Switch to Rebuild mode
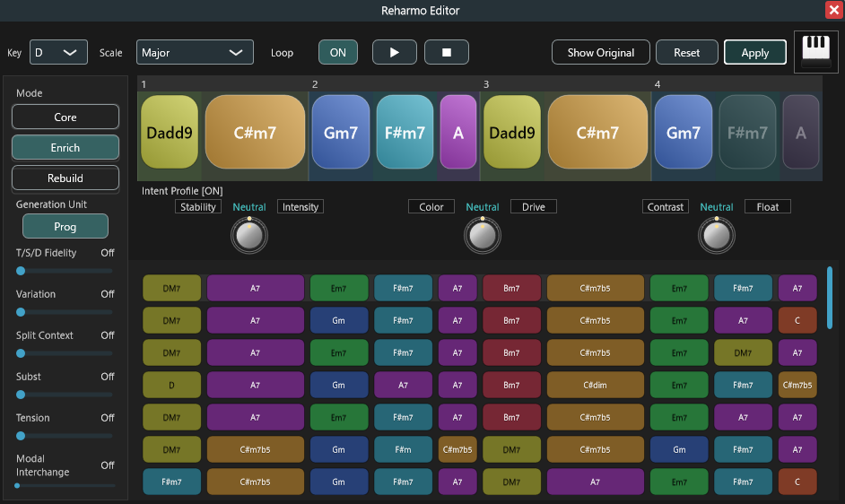 [65, 178]
